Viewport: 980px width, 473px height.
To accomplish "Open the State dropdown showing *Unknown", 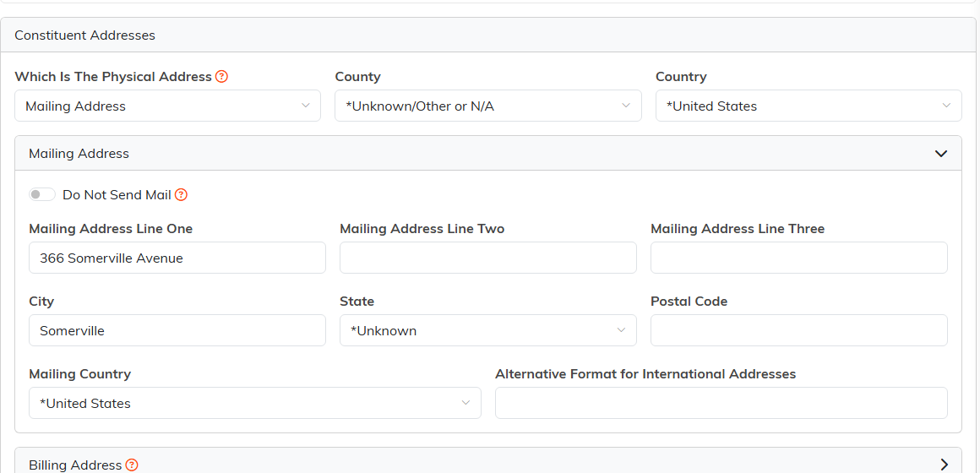I will 488,330.
